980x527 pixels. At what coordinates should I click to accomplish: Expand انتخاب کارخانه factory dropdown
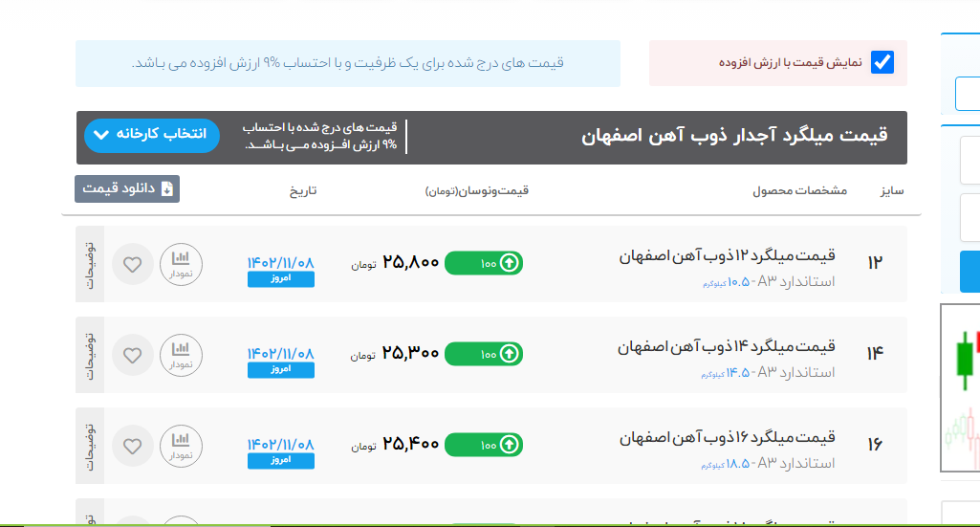152,135
